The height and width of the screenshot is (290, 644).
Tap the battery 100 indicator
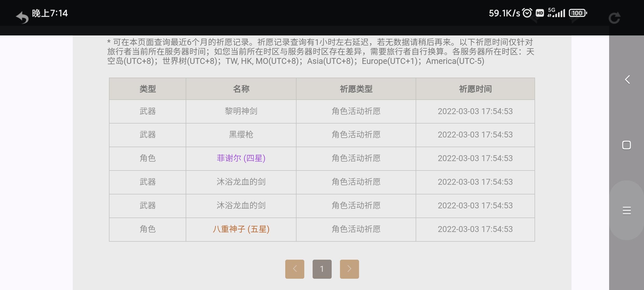(x=578, y=13)
